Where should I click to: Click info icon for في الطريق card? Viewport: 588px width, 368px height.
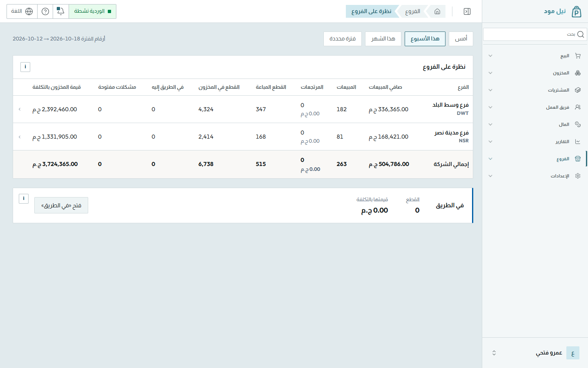coord(24,198)
